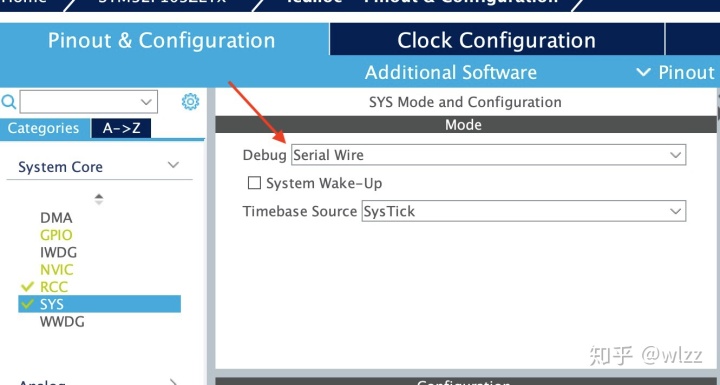The width and height of the screenshot is (720, 385).
Task: Open the categories settings gear icon
Action: [190, 102]
